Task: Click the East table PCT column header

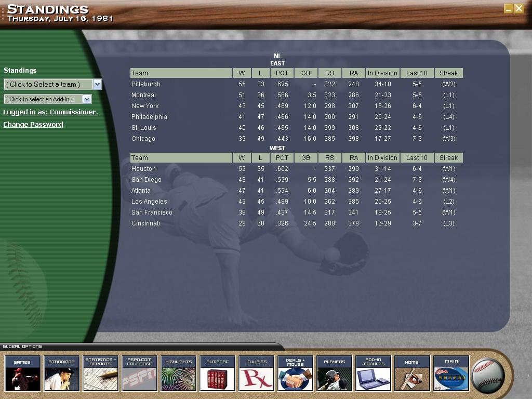Action: click(282, 73)
